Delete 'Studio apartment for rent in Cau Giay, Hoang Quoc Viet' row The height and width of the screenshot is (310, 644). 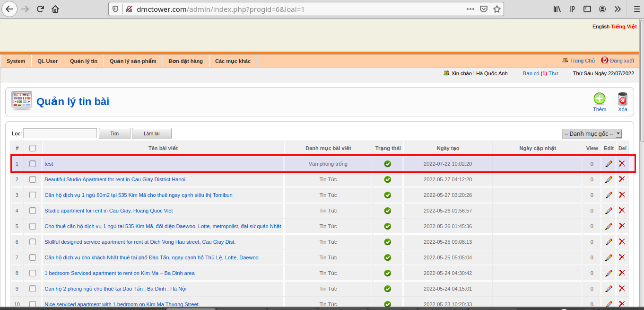(x=622, y=210)
